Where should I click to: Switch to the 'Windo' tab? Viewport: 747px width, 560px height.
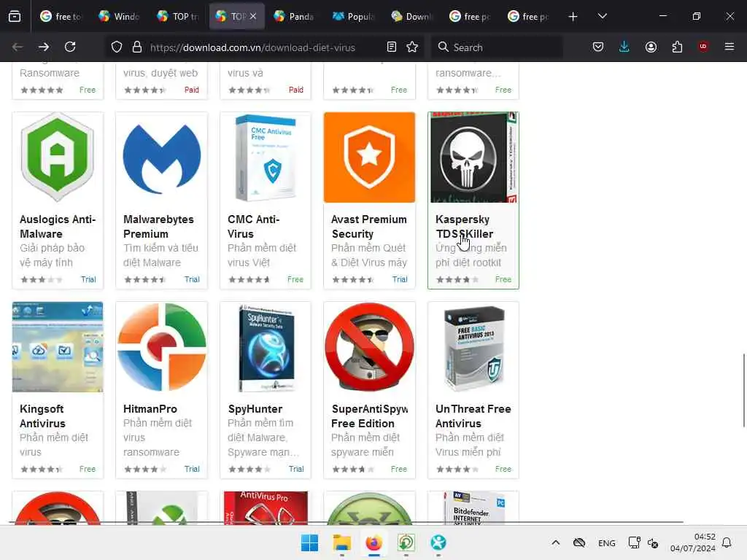[x=120, y=17]
